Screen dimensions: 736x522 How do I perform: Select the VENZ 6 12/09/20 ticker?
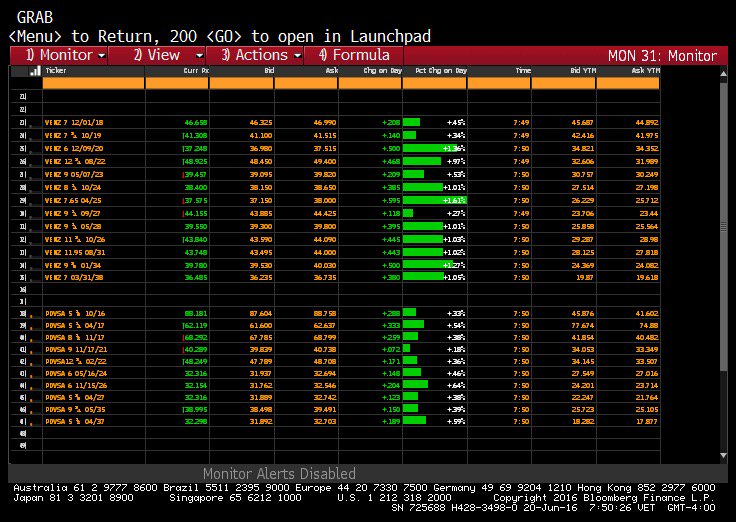point(74,148)
